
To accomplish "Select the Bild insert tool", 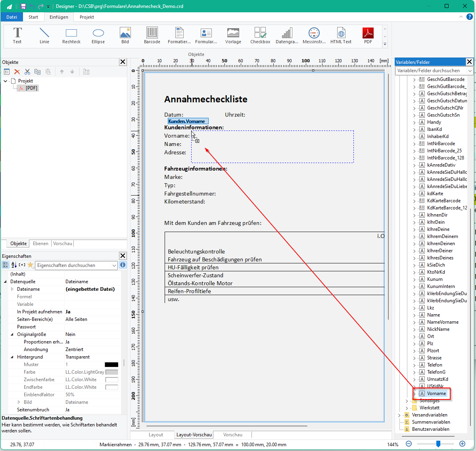I will tap(125, 36).
